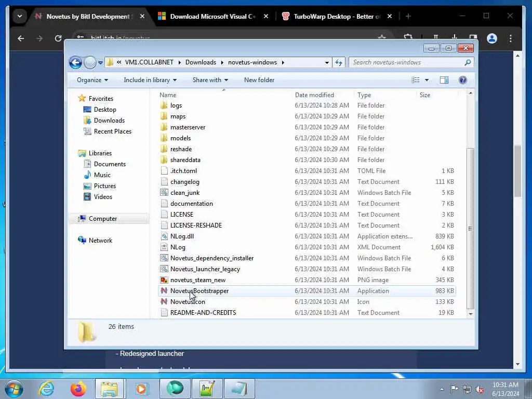The height and width of the screenshot is (399, 532).
Task: Close the TurboWarp Desktop tab
Action: click(x=390, y=16)
